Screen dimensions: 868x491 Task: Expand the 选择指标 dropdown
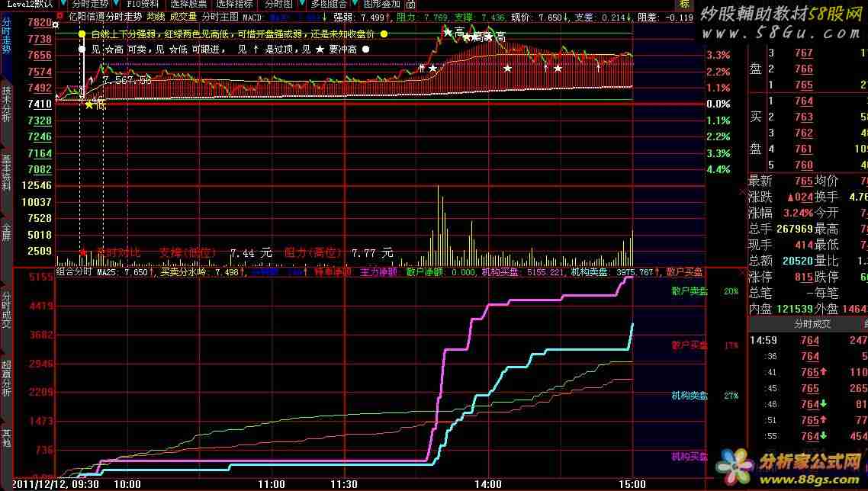point(234,4)
